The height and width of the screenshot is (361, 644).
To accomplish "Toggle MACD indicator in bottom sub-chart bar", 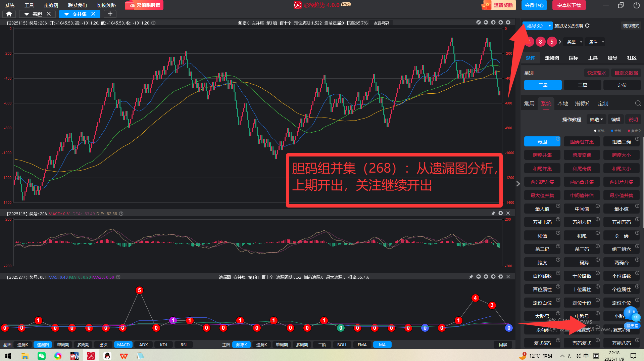I will point(123,345).
